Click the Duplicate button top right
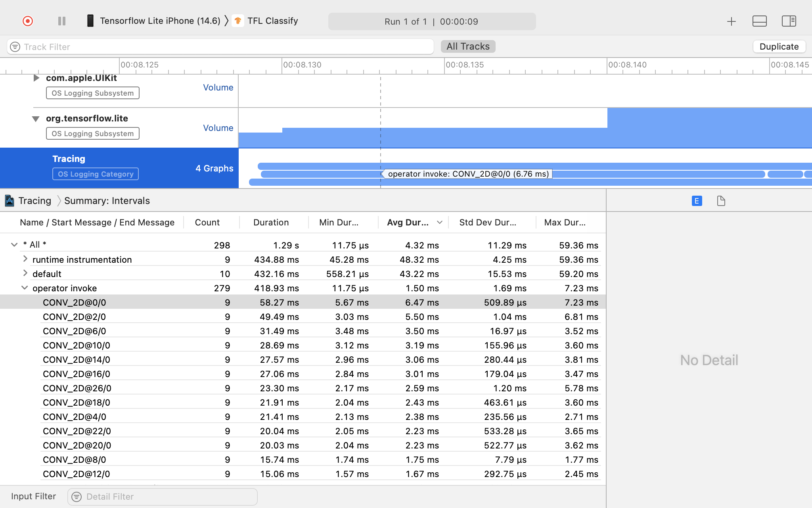Screen dimensions: 812x508 point(779,46)
